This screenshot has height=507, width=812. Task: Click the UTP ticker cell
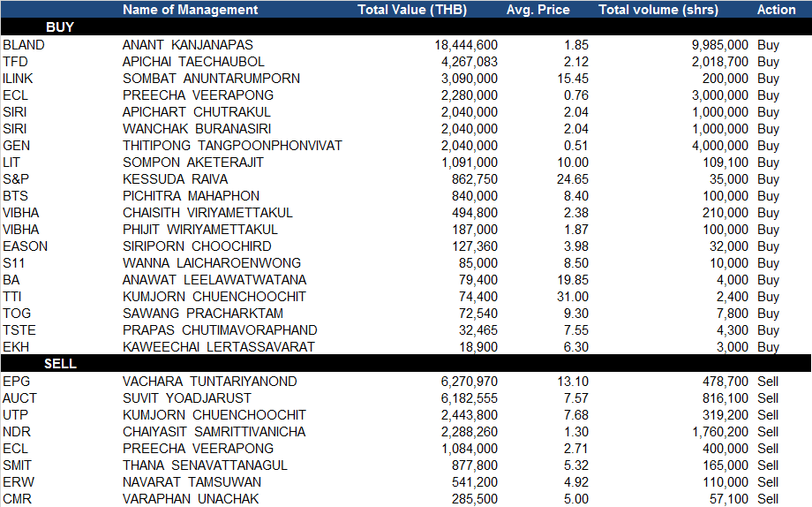point(15,415)
